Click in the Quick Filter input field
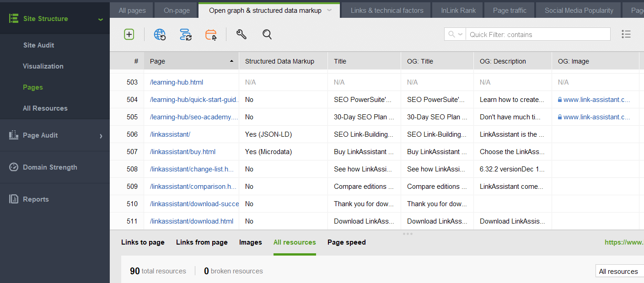 point(538,34)
